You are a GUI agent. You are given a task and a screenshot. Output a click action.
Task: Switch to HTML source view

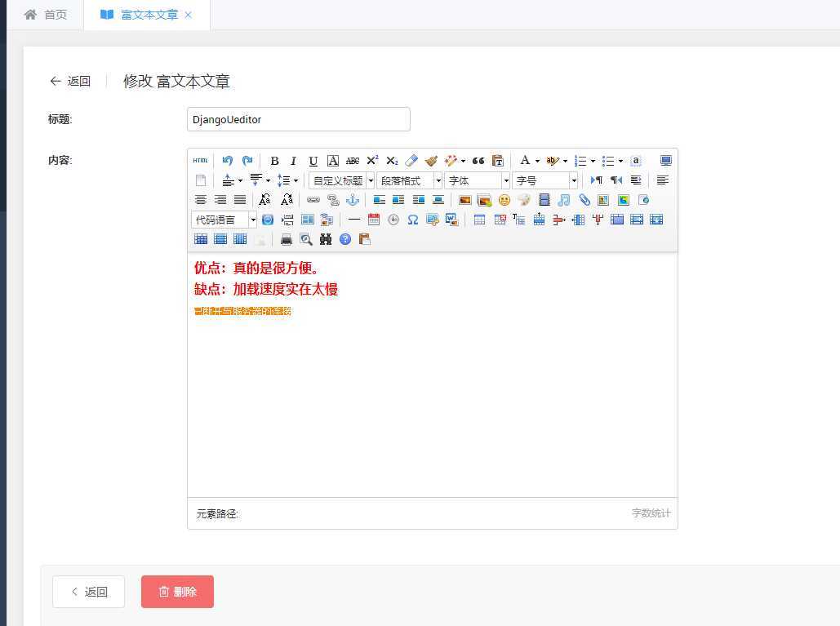(x=200, y=160)
